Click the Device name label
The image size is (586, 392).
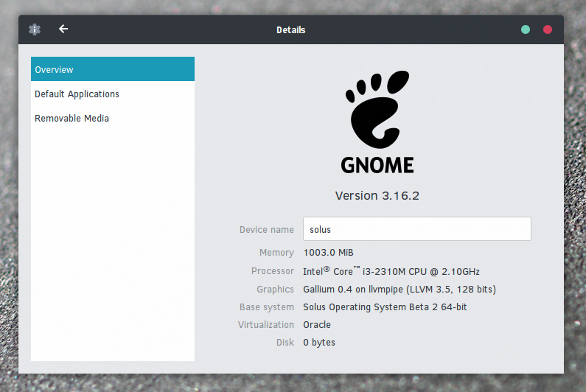coord(267,229)
